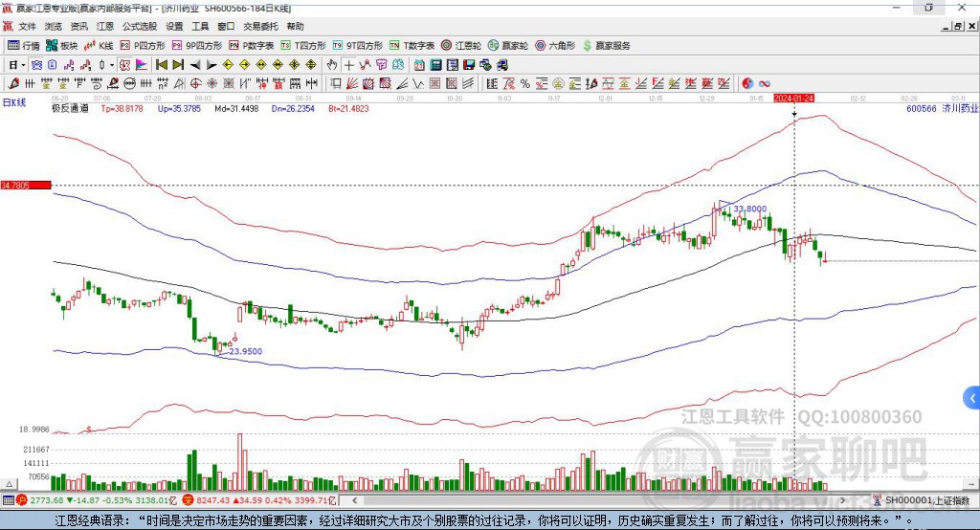Open the calculator icon in toolbar
The width and height of the screenshot is (980, 530).
coord(435,65)
